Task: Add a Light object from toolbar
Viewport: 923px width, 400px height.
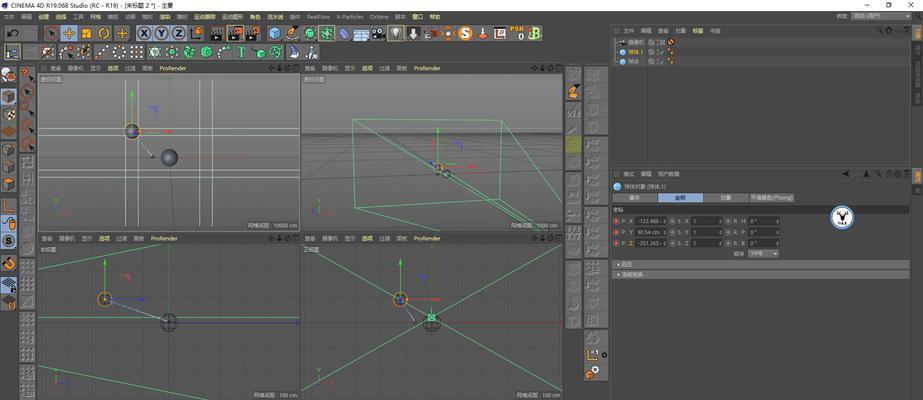Action: (x=396, y=34)
